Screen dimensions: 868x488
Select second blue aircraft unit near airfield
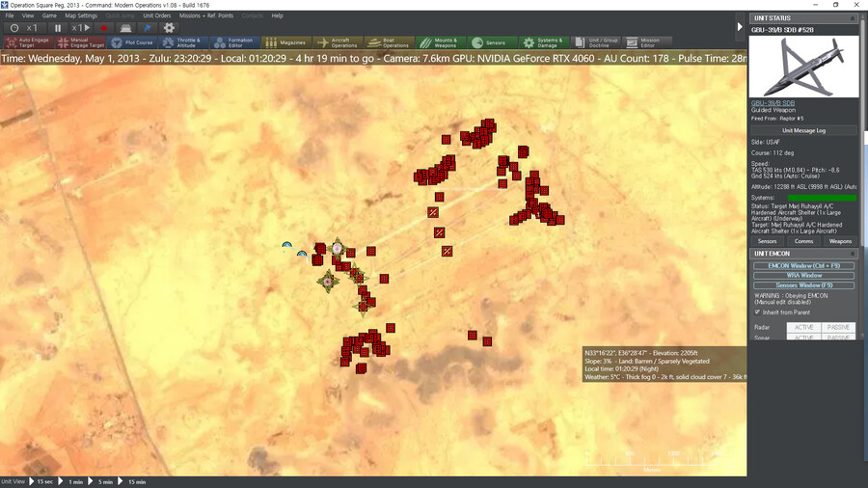302,255
